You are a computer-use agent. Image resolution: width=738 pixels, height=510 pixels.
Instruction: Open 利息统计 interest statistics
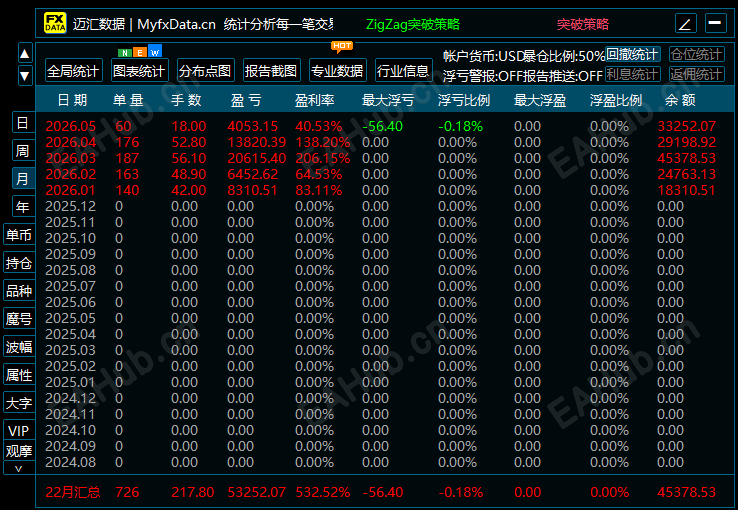[x=633, y=74]
